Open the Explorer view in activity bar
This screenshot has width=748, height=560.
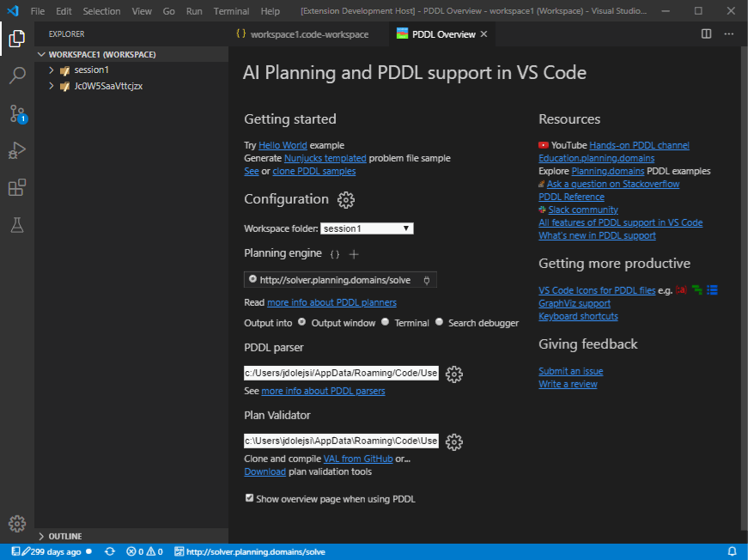point(17,38)
